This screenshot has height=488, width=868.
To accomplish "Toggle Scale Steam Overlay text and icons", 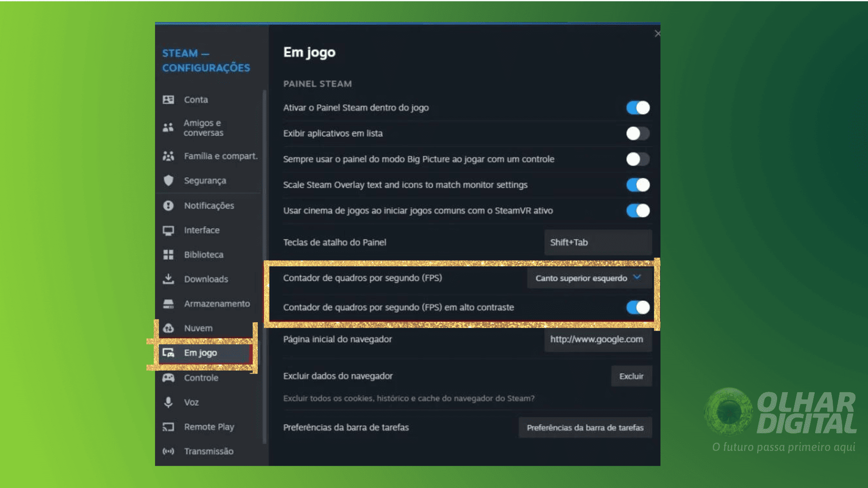I will 638,185.
